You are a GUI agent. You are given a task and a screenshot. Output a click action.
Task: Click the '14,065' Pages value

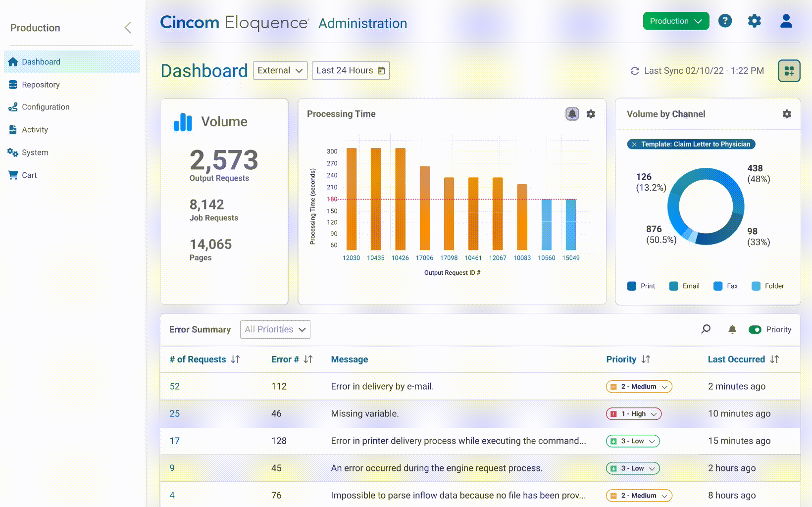pos(211,244)
